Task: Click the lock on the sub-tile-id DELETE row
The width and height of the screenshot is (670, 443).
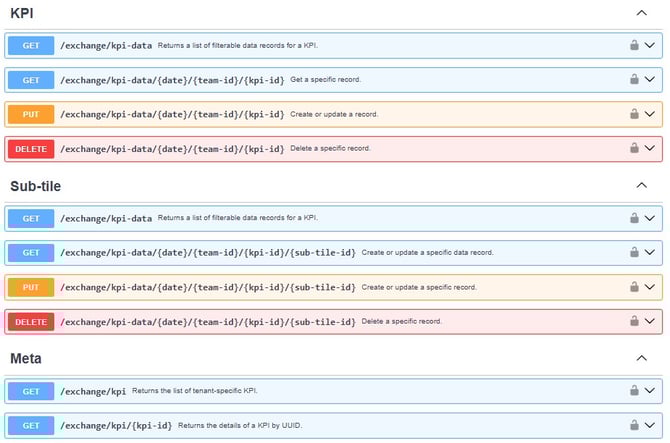Action: [634, 321]
